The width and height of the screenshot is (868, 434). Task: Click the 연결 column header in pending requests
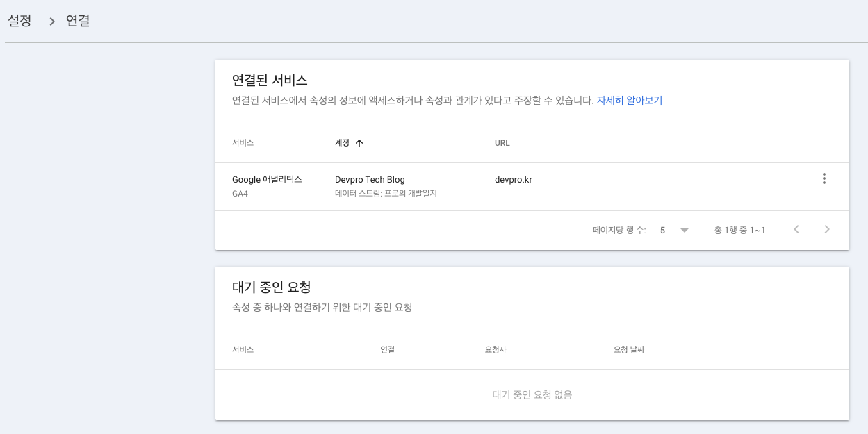click(x=387, y=349)
